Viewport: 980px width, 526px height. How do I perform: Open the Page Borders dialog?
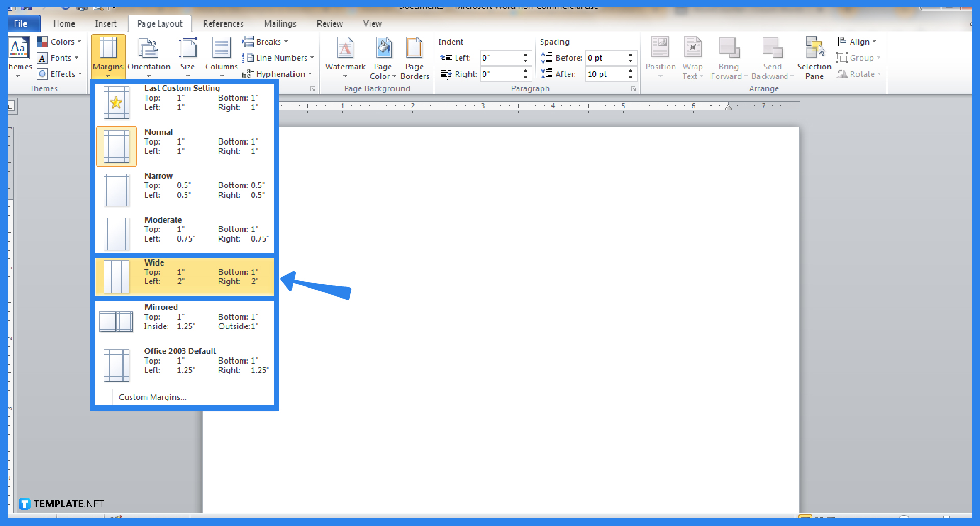coord(414,57)
